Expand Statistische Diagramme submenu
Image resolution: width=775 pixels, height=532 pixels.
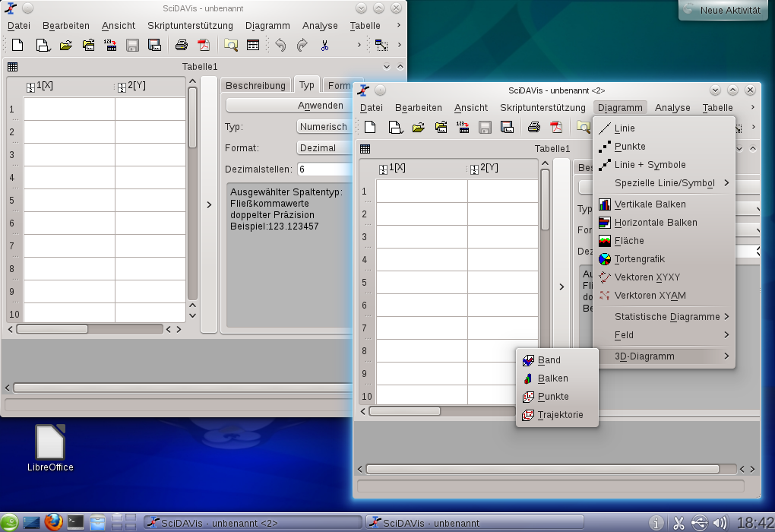[664, 316]
